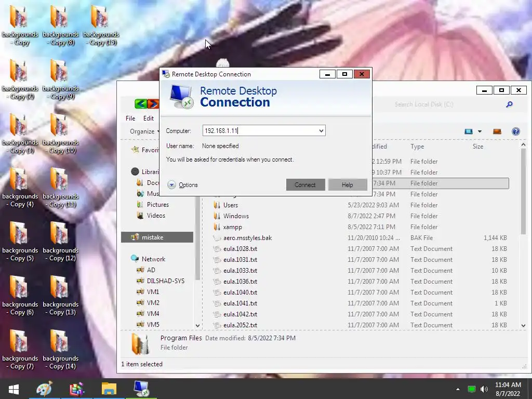Click the file list scroll down arrow
Screen dimensions: 532x399
[x=523, y=325]
